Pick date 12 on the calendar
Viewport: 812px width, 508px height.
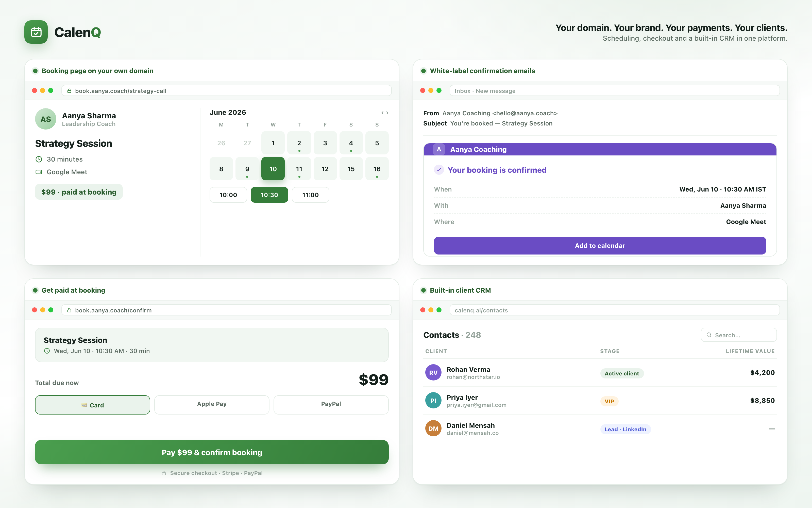pos(325,169)
